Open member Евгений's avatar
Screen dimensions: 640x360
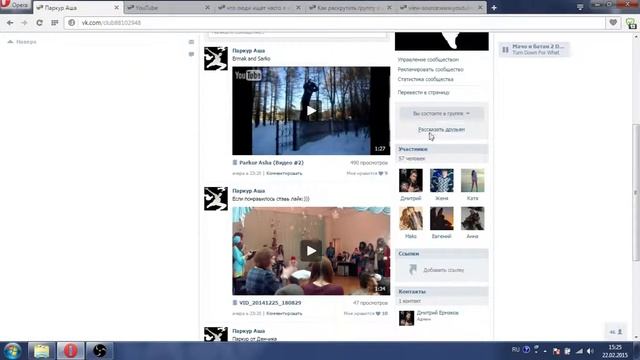pyautogui.click(x=441, y=218)
